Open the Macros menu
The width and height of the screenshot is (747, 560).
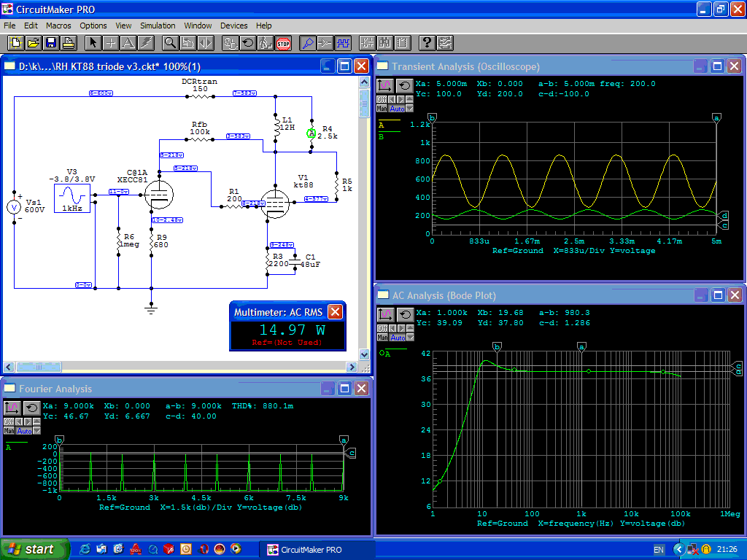pos(58,26)
